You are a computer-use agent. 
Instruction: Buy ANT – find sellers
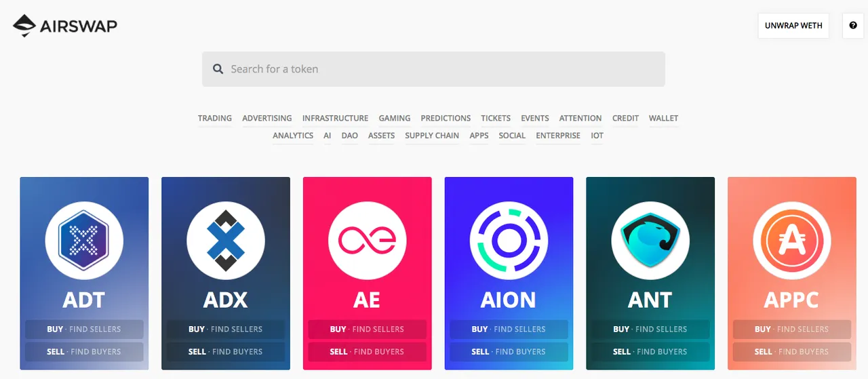[x=650, y=330]
